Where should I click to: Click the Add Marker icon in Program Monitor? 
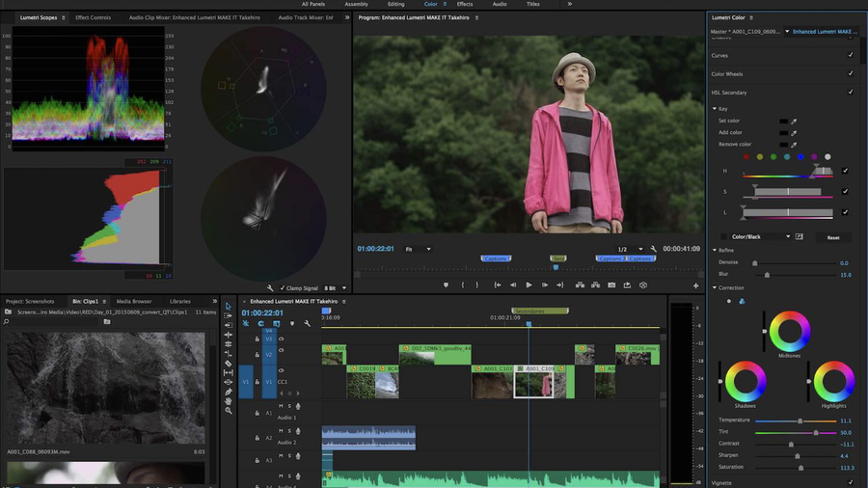(x=445, y=285)
